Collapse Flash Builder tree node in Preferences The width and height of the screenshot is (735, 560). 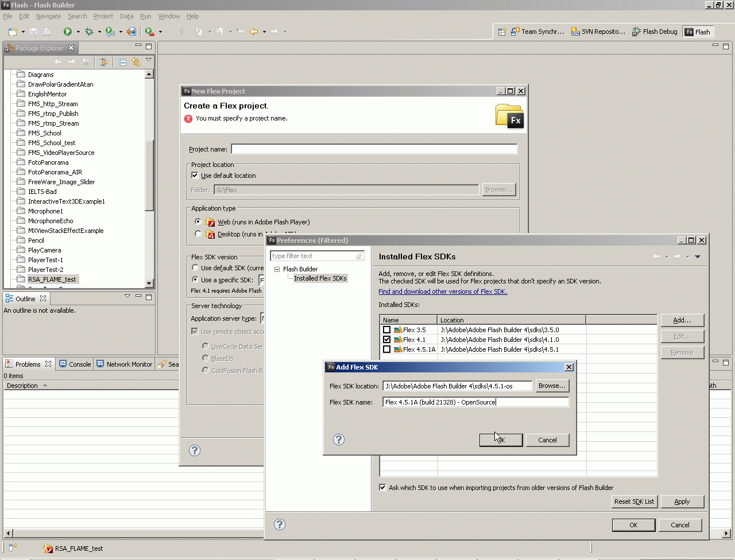[x=277, y=269]
